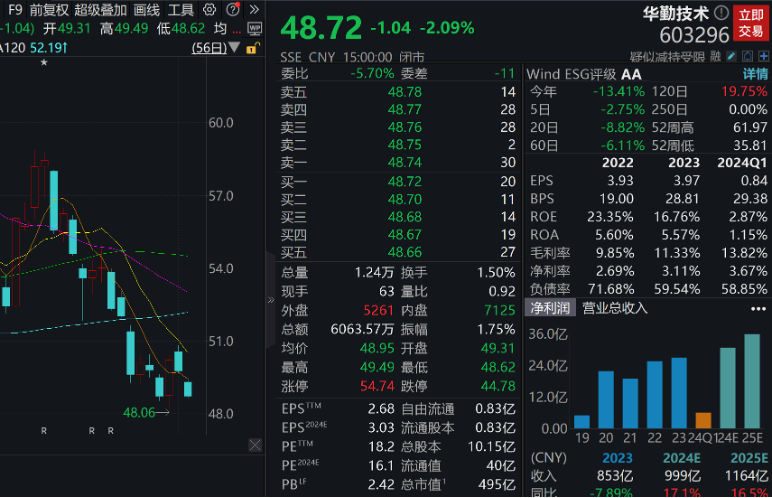Viewport: 772px width, 498px height.
Task: Click the Wind ESG评级 AA label
Action: pyautogui.click(x=584, y=74)
